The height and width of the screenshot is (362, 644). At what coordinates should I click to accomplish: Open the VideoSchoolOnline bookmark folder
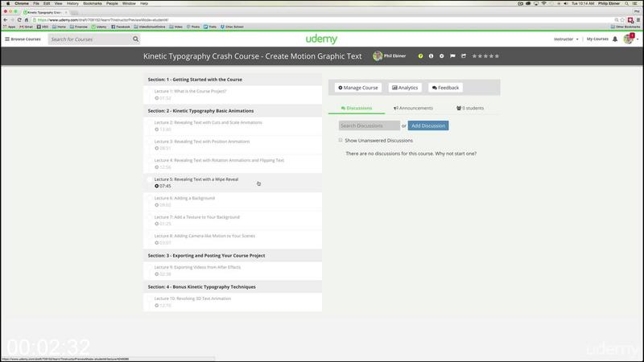pyautogui.click(x=150, y=27)
